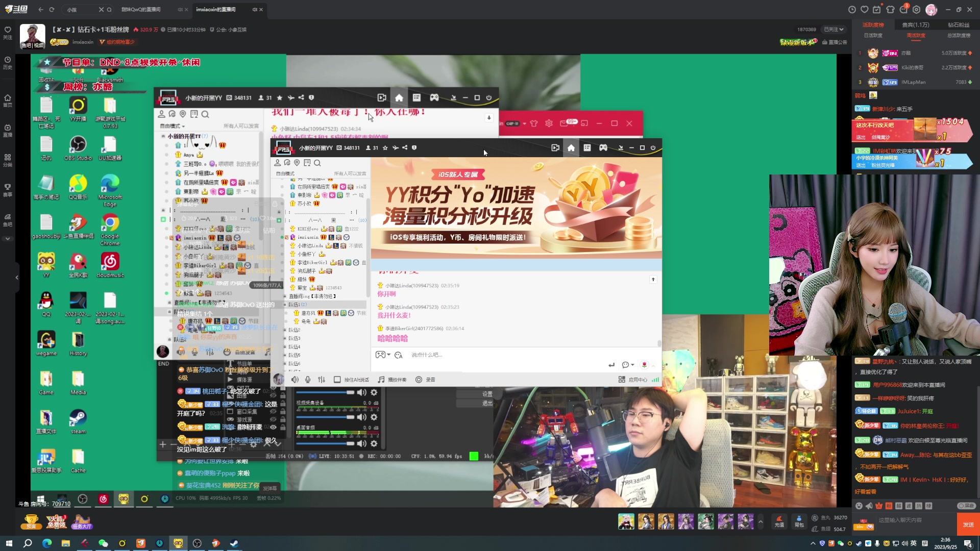Viewport: 980px width, 551px height.
Task: Open the 钻石粉丝 tab
Action: (959, 24)
